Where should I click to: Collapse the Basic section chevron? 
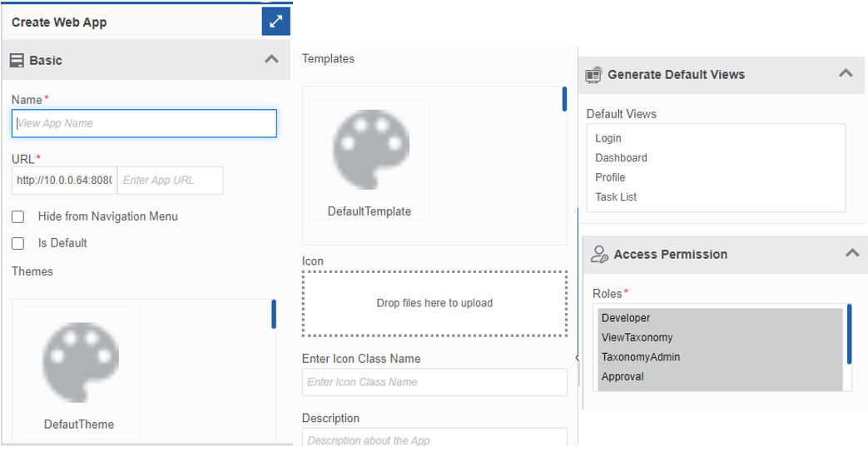pyautogui.click(x=271, y=59)
